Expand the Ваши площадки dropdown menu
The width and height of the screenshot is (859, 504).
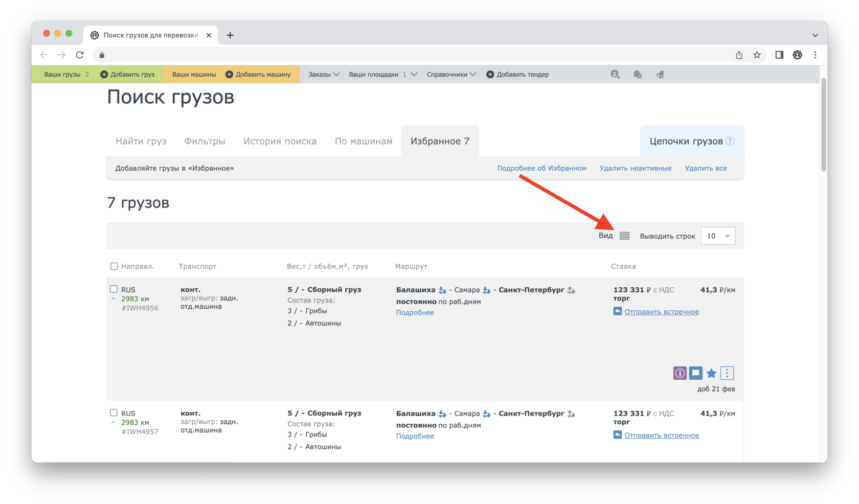coord(383,75)
